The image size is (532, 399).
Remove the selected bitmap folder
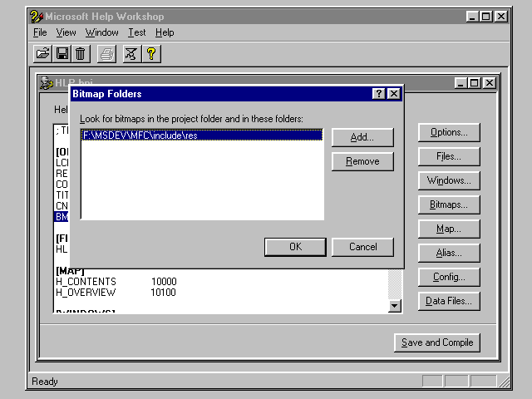[x=362, y=161]
